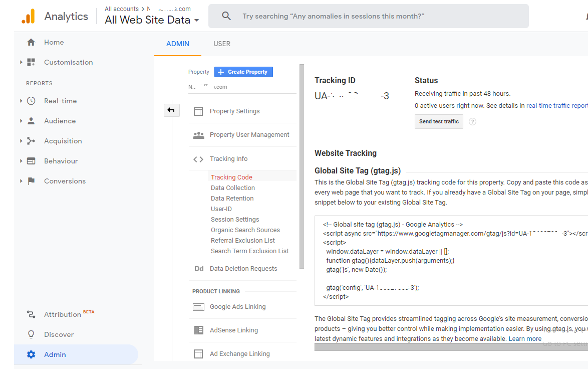Click the Conversions flag icon

[x=31, y=181]
